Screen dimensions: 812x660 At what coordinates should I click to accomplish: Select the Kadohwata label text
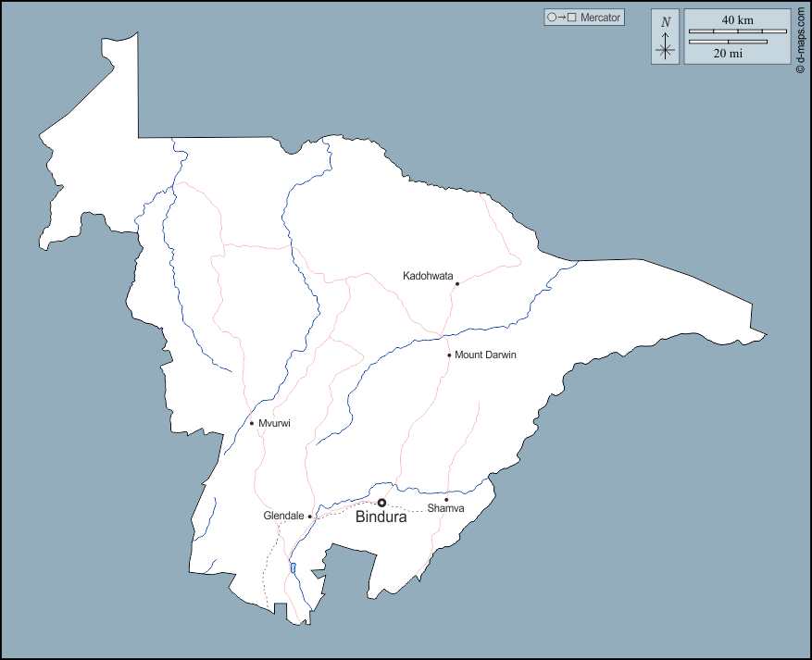(428, 276)
